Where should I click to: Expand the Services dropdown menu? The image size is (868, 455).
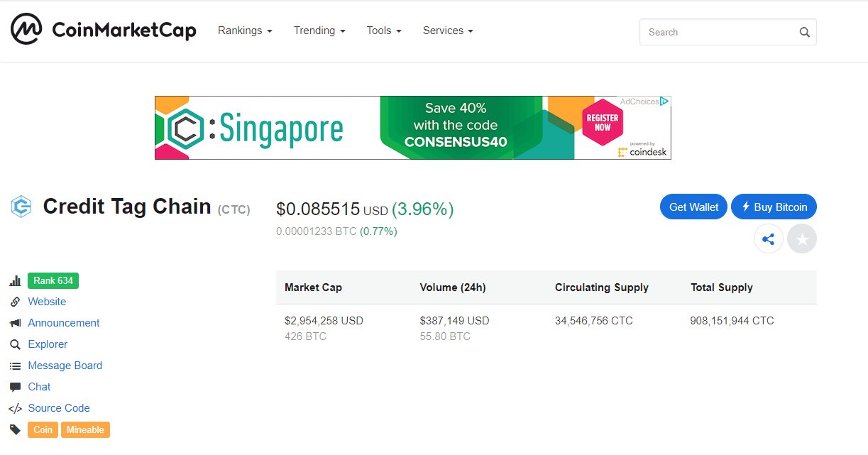coord(448,31)
